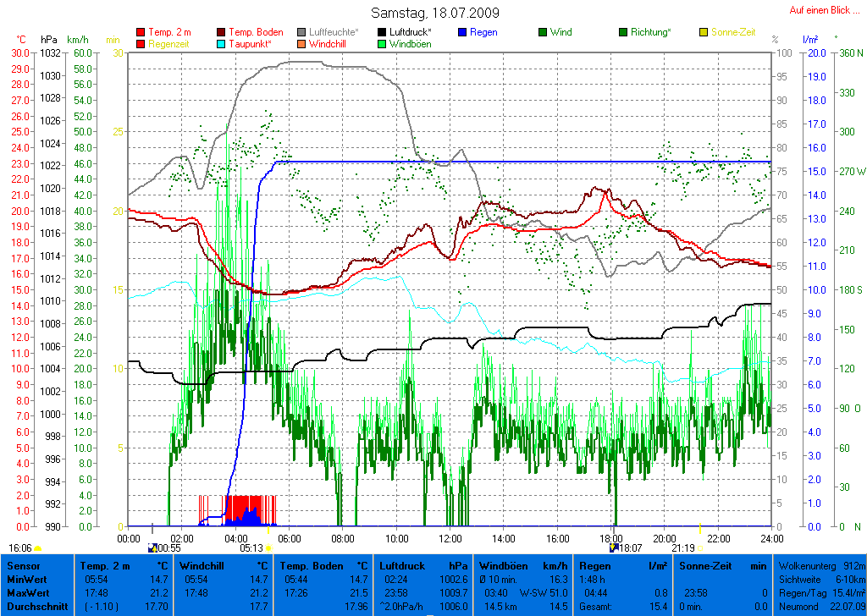This screenshot has height=616, width=867.
Task: Click the moon icon beside 00:55
Action: pyautogui.click(x=152, y=547)
